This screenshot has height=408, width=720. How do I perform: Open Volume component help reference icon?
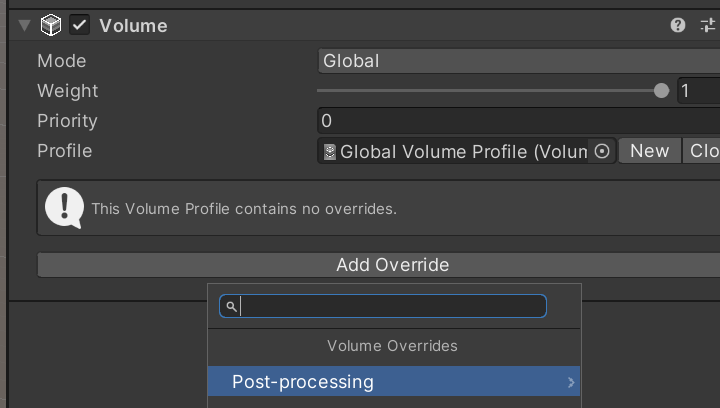coord(678,25)
